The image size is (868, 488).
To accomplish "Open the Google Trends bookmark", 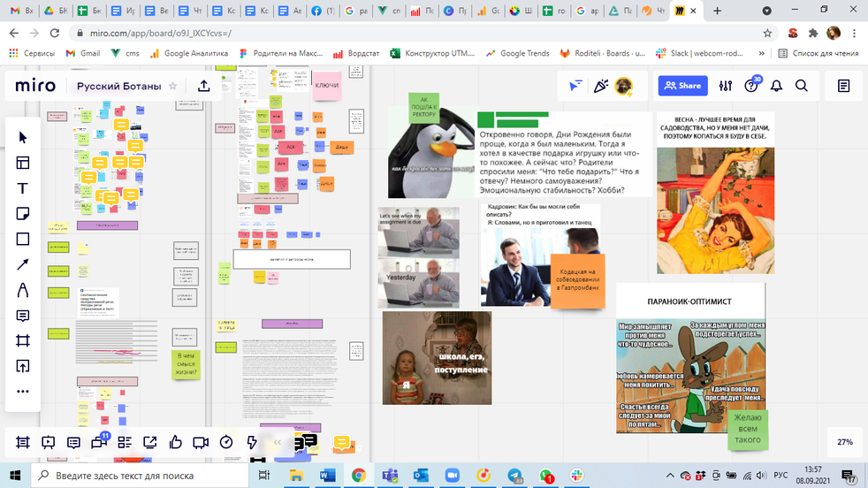I will 518,53.
